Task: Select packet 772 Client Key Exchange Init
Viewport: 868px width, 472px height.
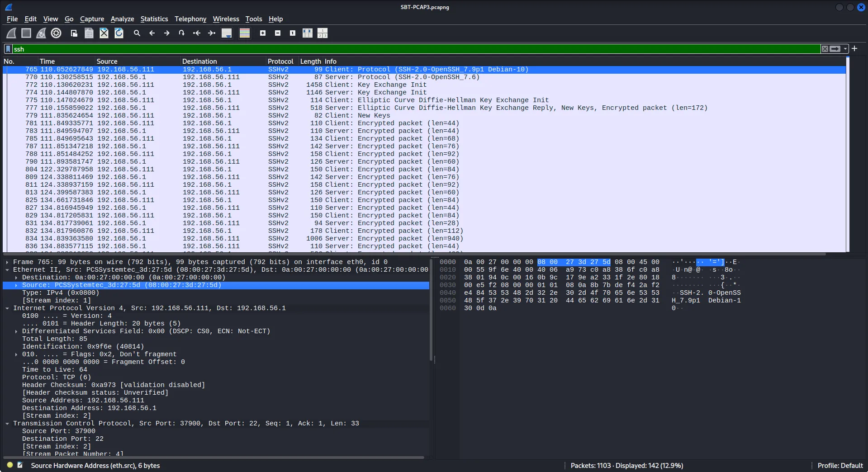Action: tap(424, 85)
